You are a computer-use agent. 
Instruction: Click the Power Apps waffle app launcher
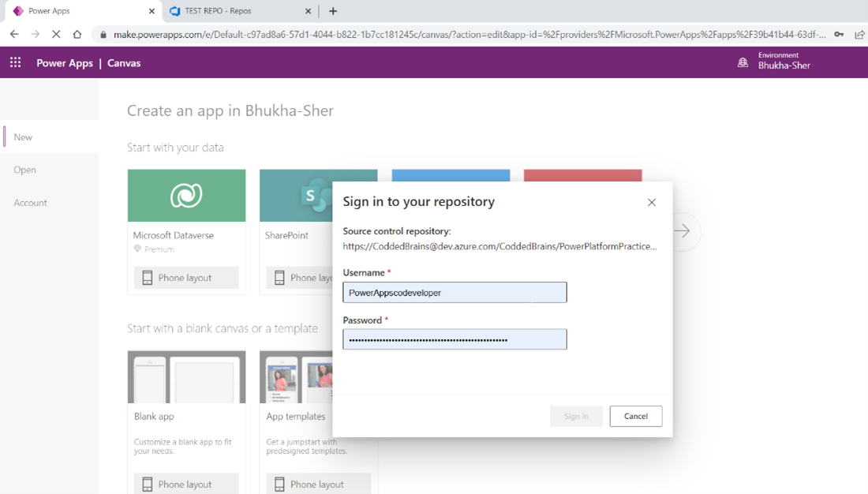[14, 61]
